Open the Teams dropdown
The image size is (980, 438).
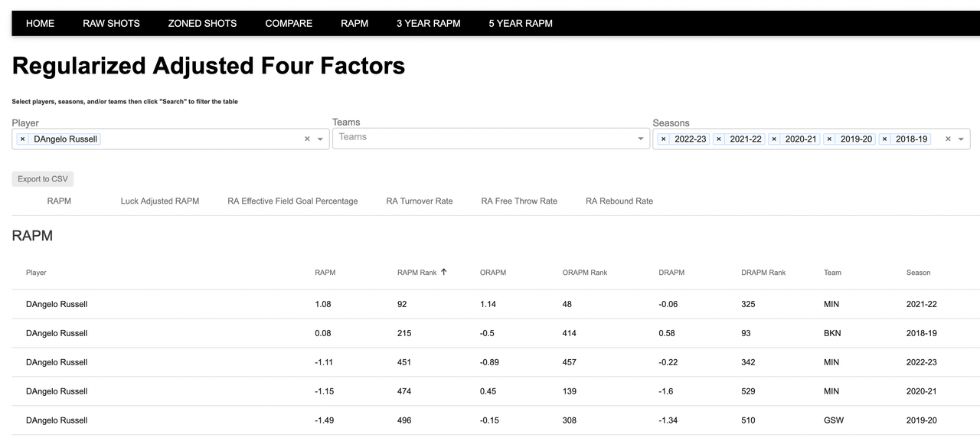641,139
